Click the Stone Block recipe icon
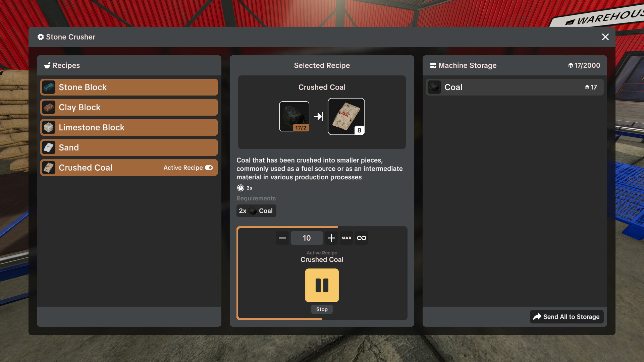The image size is (644, 362). 49,87
